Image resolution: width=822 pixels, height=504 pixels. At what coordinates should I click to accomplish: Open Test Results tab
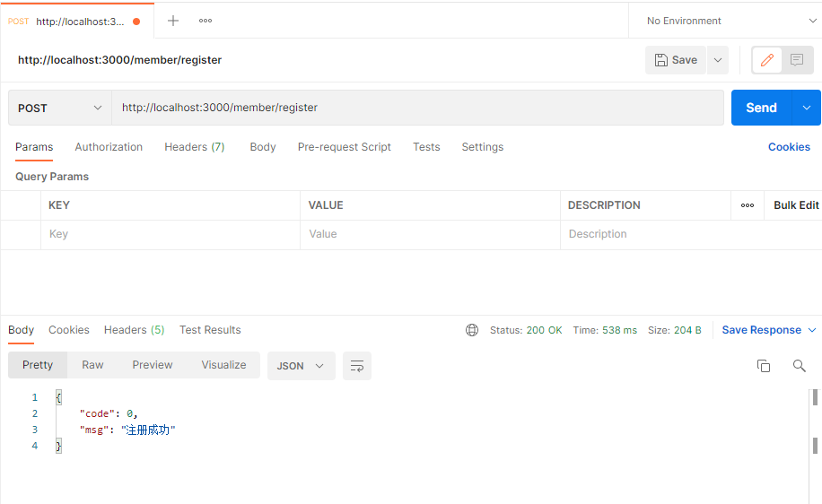point(210,330)
